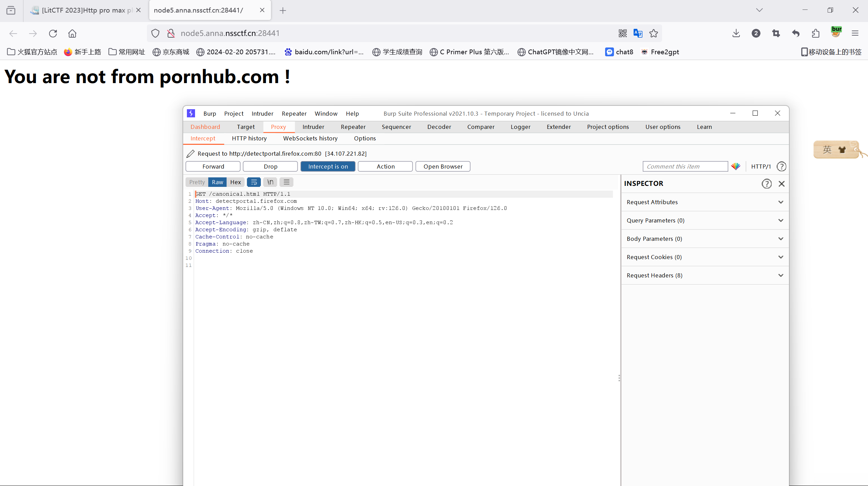Viewport: 868px width, 486px height.
Task: Expand the Query Parameters (0) section
Action: coord(705,220)
